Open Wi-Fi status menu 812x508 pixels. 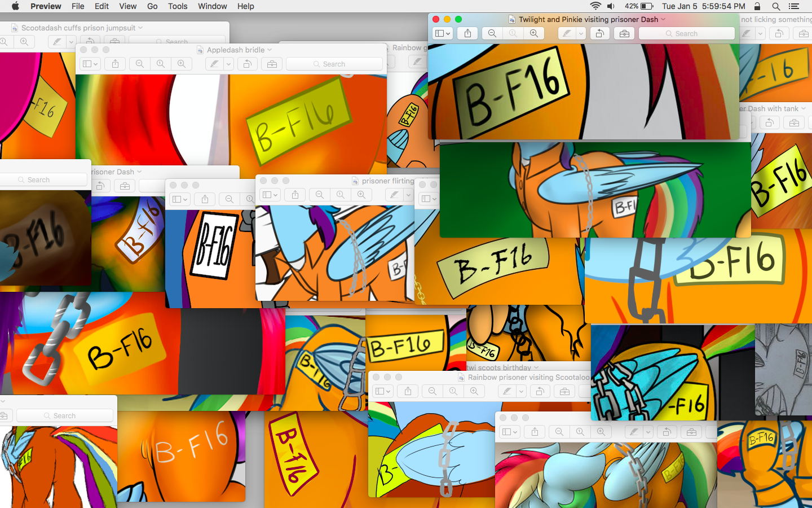click(595, 6)
